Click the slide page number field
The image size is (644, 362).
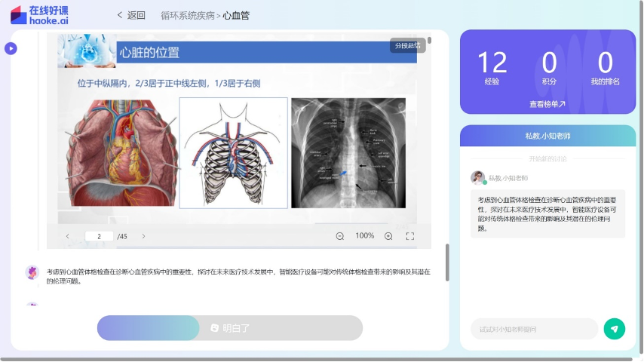(99, 236)
